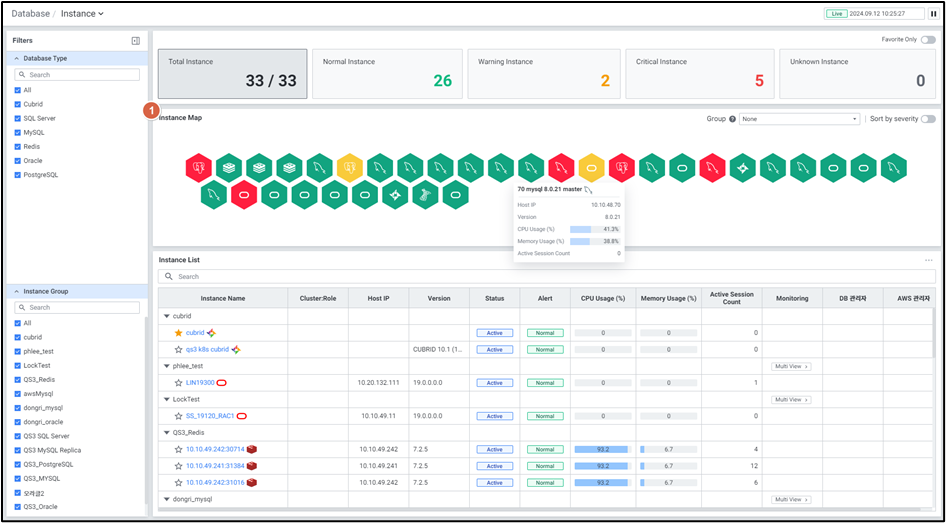Toggle the Favorite Only switch
This screenshot has height=523, width=946.
[x=928, y=40]
